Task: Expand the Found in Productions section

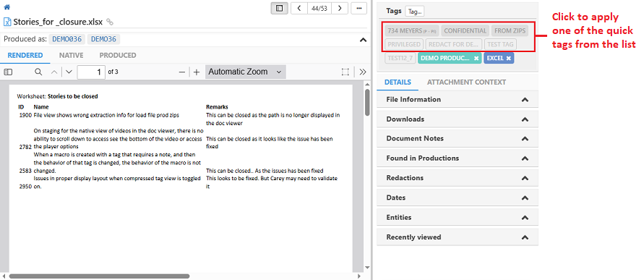Action: tap(457, 158)
